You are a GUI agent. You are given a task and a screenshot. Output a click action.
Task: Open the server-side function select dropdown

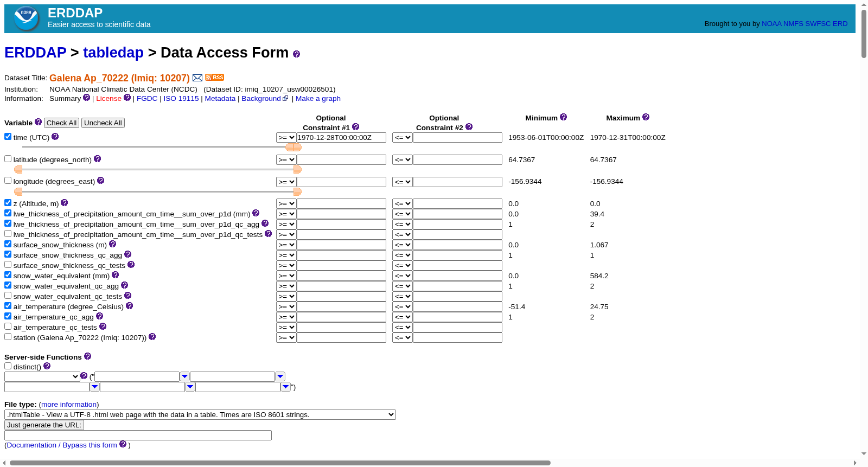[42, 376]
